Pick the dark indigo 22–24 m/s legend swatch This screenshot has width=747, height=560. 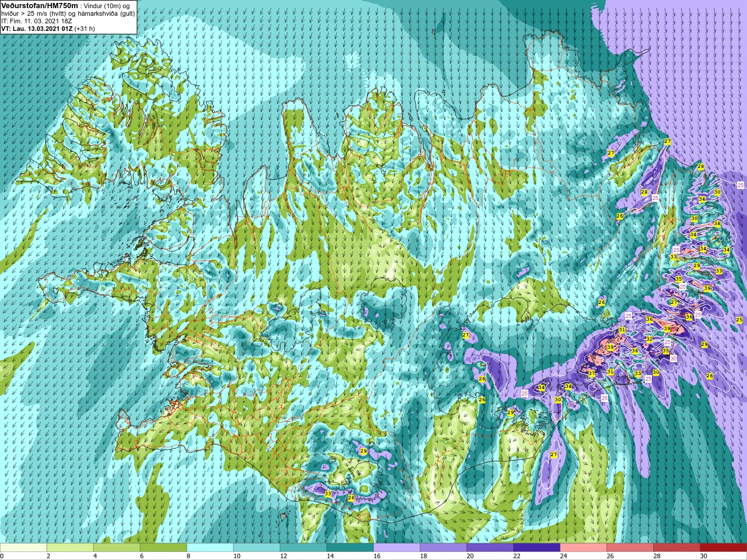tap(537, 548)
